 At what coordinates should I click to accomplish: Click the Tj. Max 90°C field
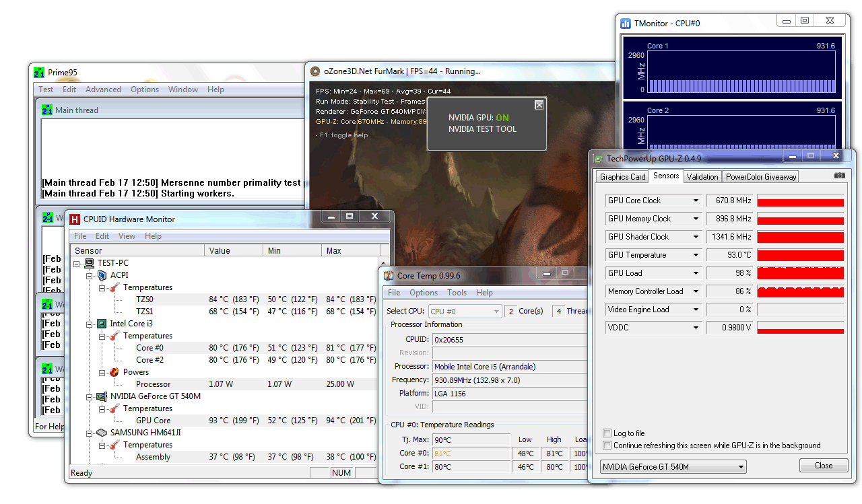pos(471,440)
